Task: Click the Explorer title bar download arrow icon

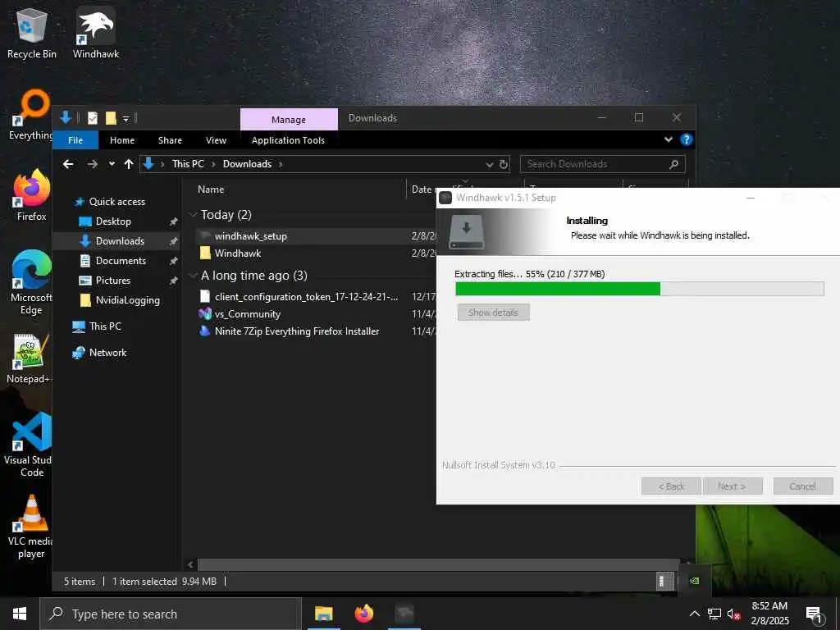Action: point(66,118)
